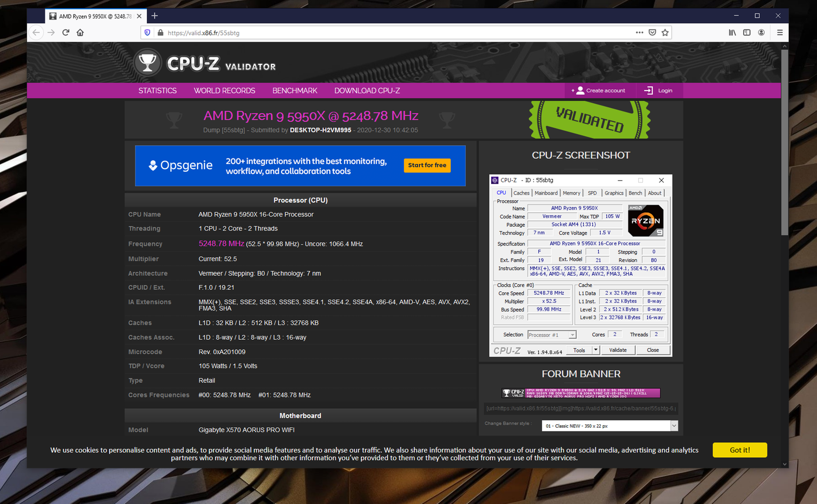This screenshot has height=504, width=817.
Task: Open STATISTICS in the nav bar
Action: [157, 91]
